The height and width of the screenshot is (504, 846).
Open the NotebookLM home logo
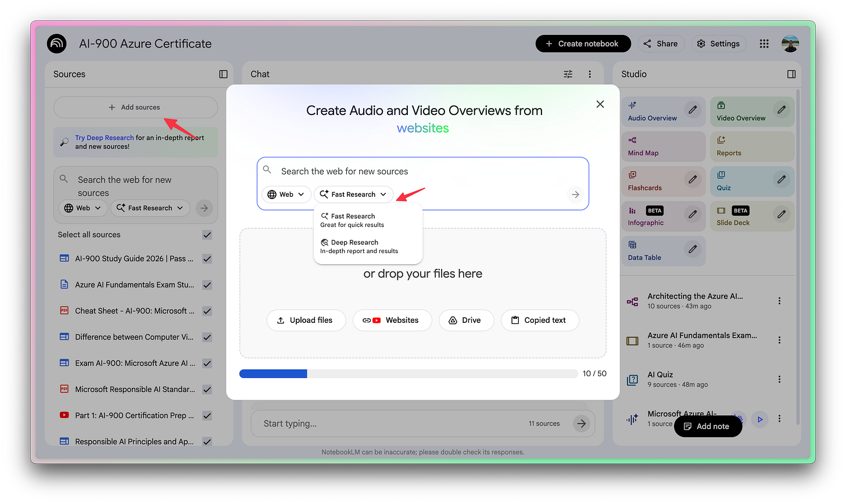pos(56,43)
